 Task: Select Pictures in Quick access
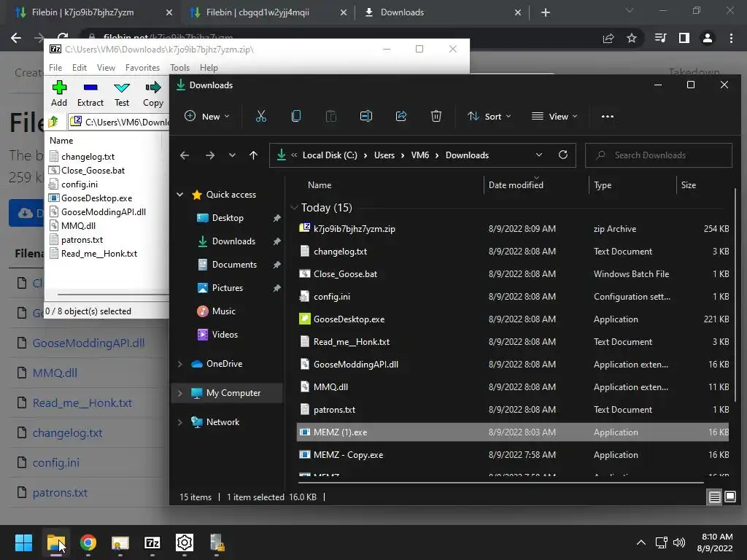pyautogui.click(x=228, y=287)
